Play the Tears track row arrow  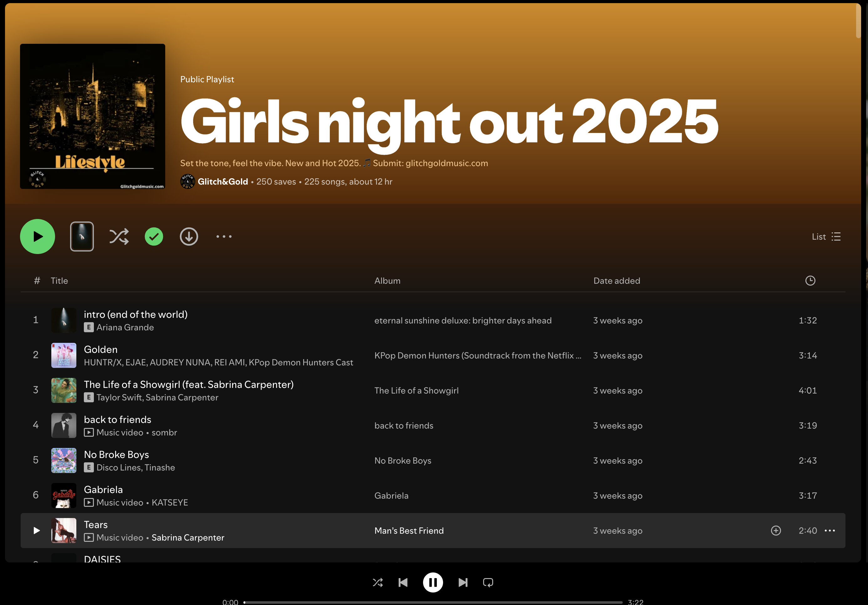[36, 531]
